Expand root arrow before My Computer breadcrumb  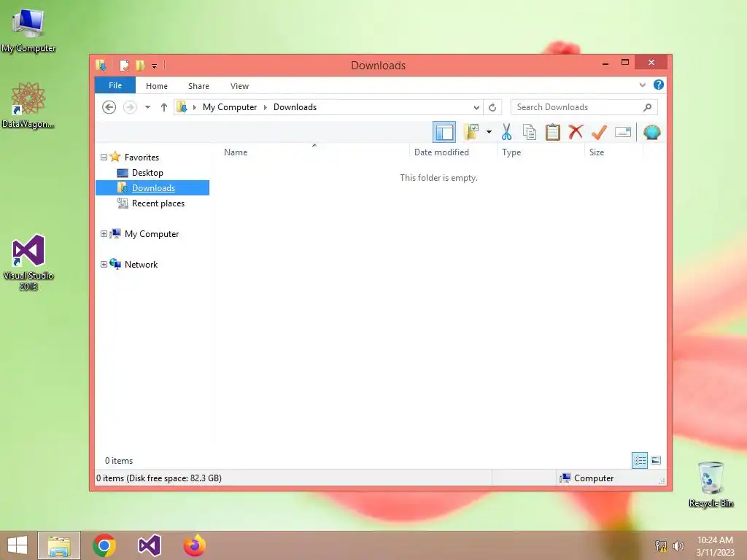[194, 107]
